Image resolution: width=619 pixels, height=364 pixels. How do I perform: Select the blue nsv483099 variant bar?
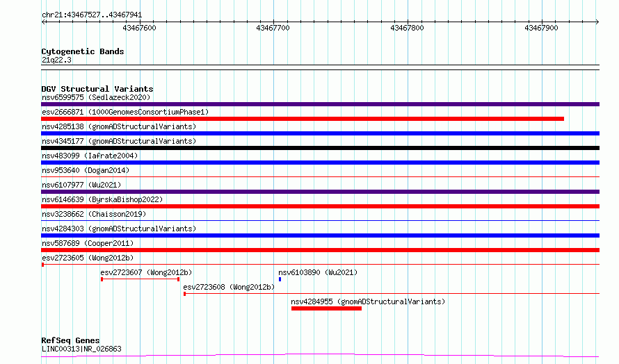(x=320, y=163)
